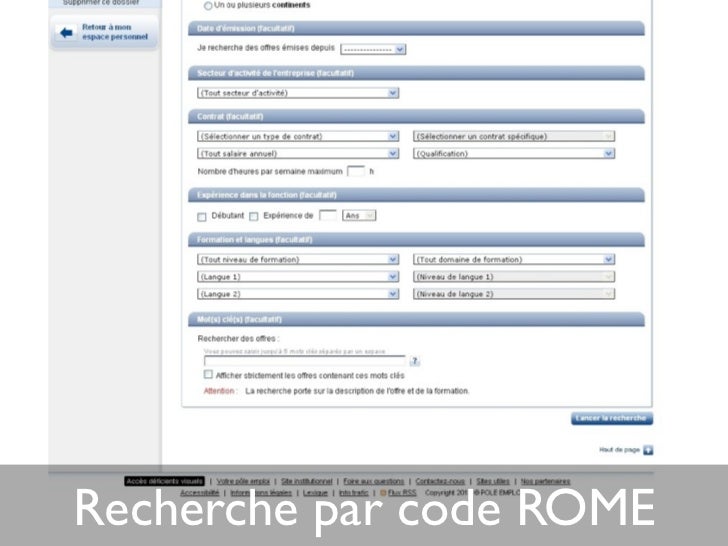Open the 'Foire aux questions' link
Screen dimensions: 728x546
(374, 481)
